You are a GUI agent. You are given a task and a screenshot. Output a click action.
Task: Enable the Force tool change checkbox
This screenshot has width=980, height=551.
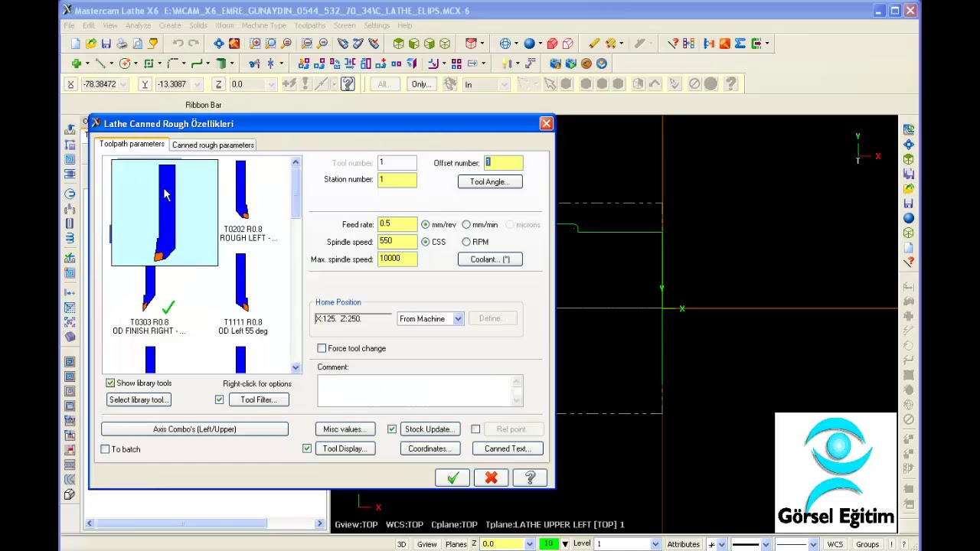322,348
